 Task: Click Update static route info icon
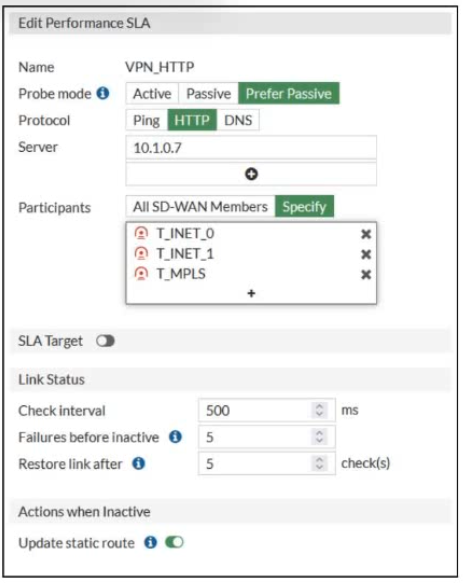pos(150,542)
